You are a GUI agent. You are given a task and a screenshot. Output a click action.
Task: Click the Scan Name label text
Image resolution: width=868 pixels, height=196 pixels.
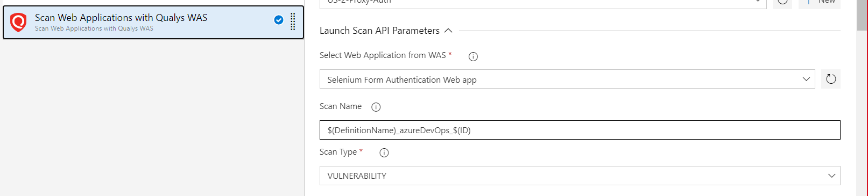pos(341,106)
